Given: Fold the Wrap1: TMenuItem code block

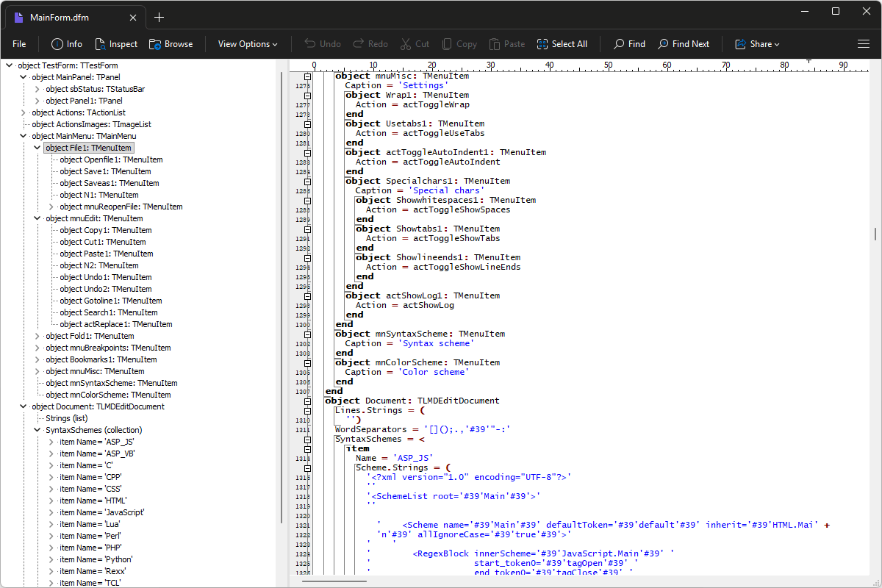Looking at the screenshot, I should 308,95.
